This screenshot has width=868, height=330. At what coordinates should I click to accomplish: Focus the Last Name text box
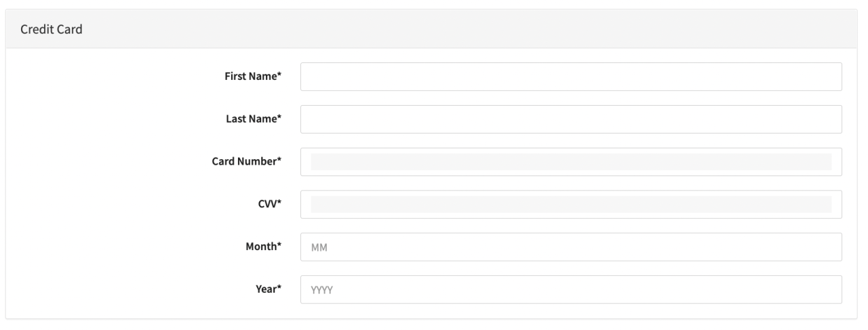click(571, 119)
